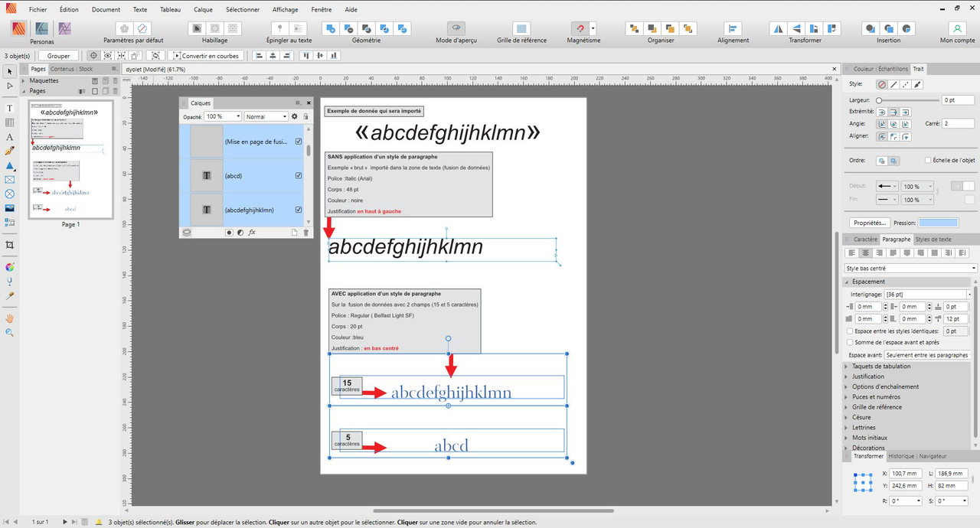This screenshot has width=980, height=528.
Task: Switch to the Caractère tab
Action: (x=865, y=240)
